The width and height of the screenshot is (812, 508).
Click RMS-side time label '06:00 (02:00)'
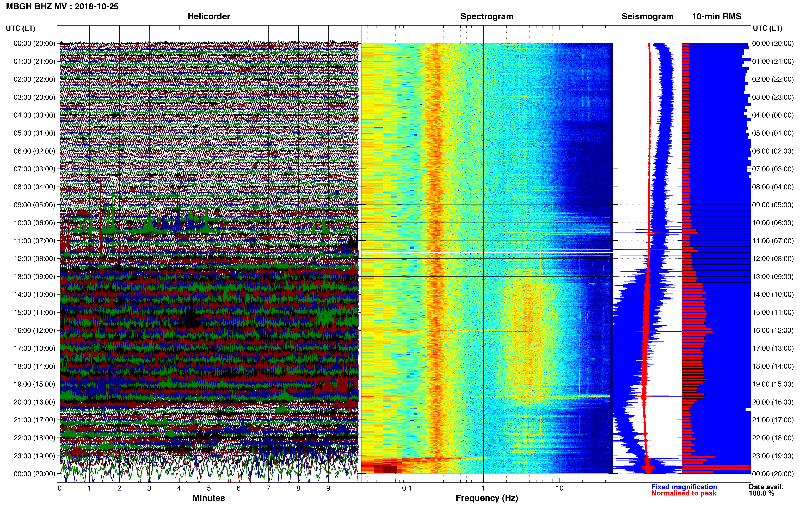[773, 151]
